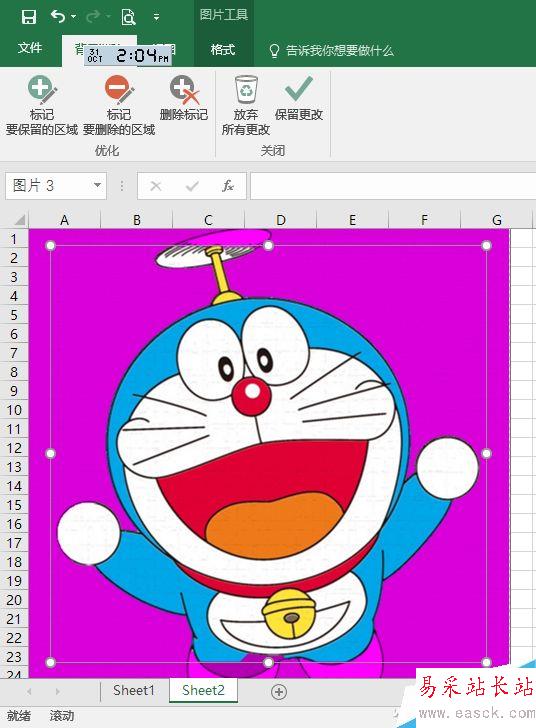Select row 10 header
Screen dimensions: 536x728
tap(14, 410)
